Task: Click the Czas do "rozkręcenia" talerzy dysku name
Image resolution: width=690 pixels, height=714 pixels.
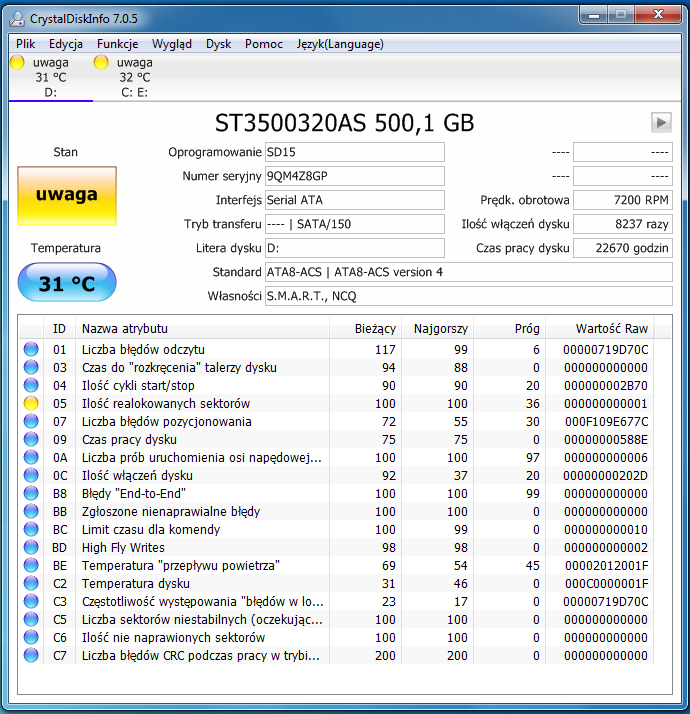Action: (x=179, y=367)
